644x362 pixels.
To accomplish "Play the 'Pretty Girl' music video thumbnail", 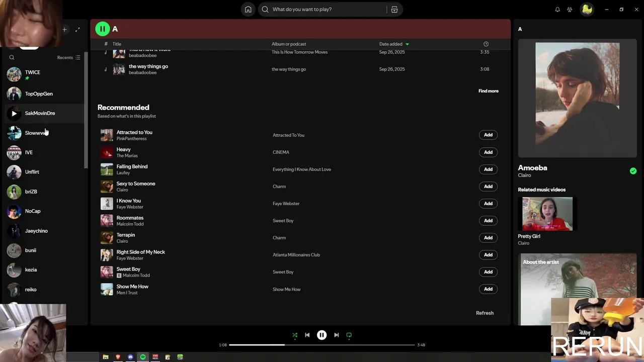I will pos(547,214).
